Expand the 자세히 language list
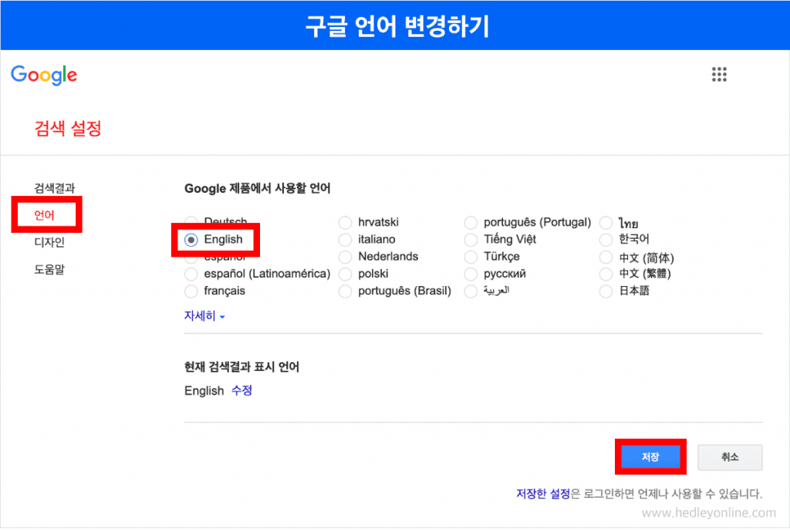Viewport: 790px width, 532px height. click(204, 316)
